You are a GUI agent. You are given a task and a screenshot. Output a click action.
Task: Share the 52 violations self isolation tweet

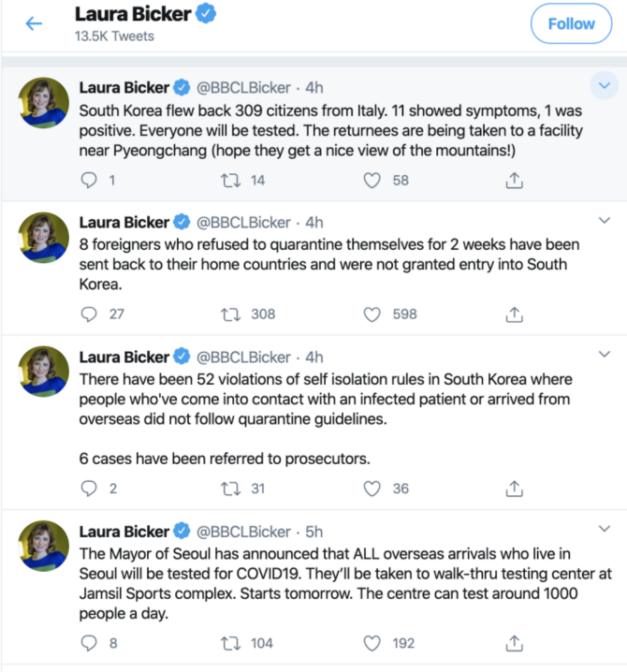pos(514,488)
